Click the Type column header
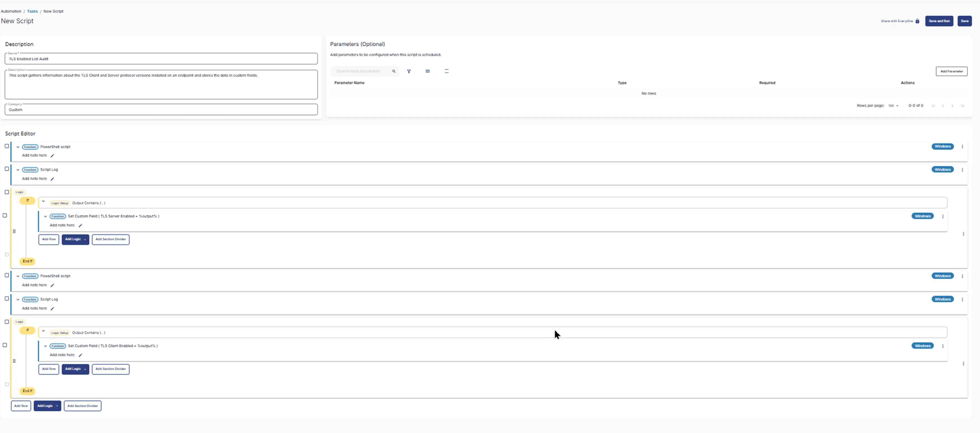The height and width of the screenshot is (433, 980). click(622, 83)
